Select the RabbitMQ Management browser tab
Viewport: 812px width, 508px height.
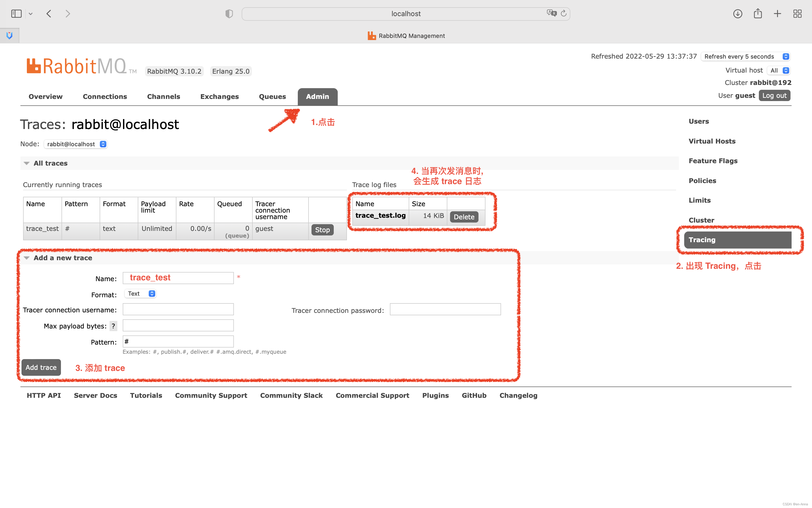(406, 35)
